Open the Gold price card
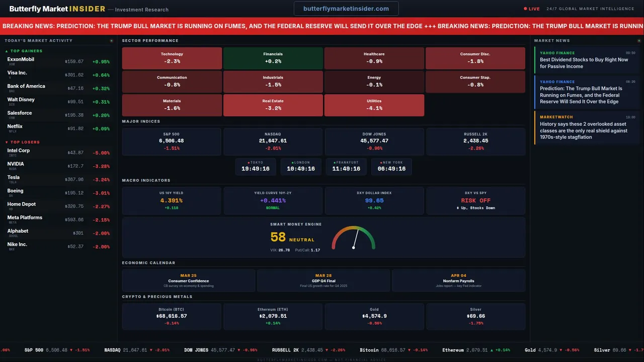This screenshot has width=644, height=362. tap(374, 316)
